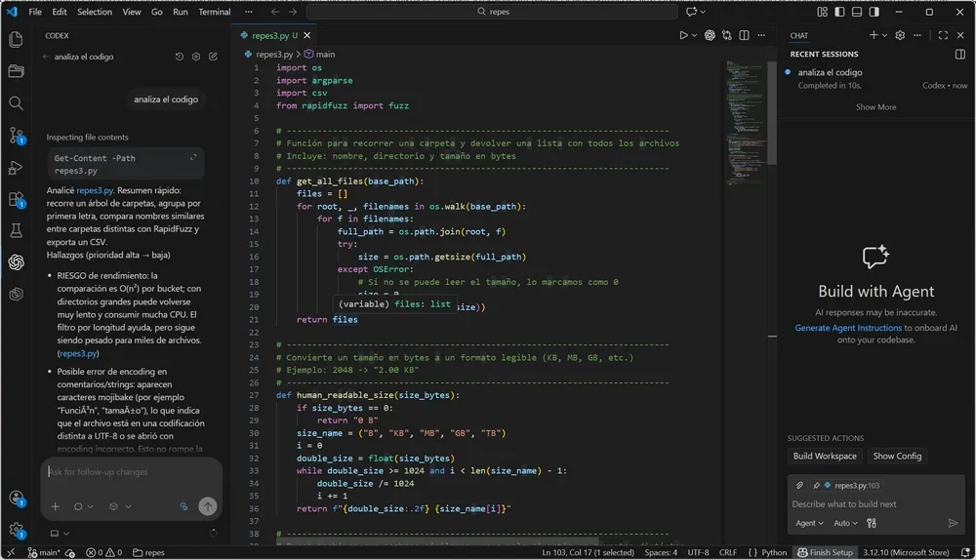Screen dimensions: 976x560
Task: Focus the 'Ask for follow-up changes' input
Action: tap(132, 472)
